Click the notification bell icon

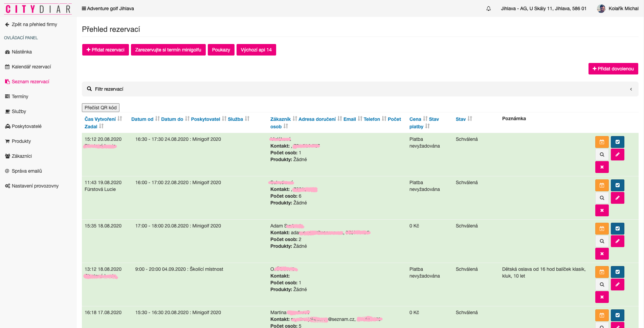tap(488, 9)
